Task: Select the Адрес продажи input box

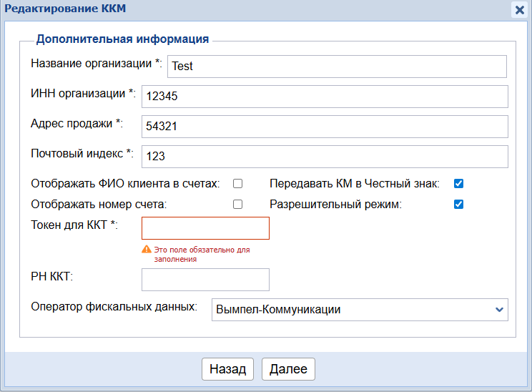Action: tap(325, 127)
